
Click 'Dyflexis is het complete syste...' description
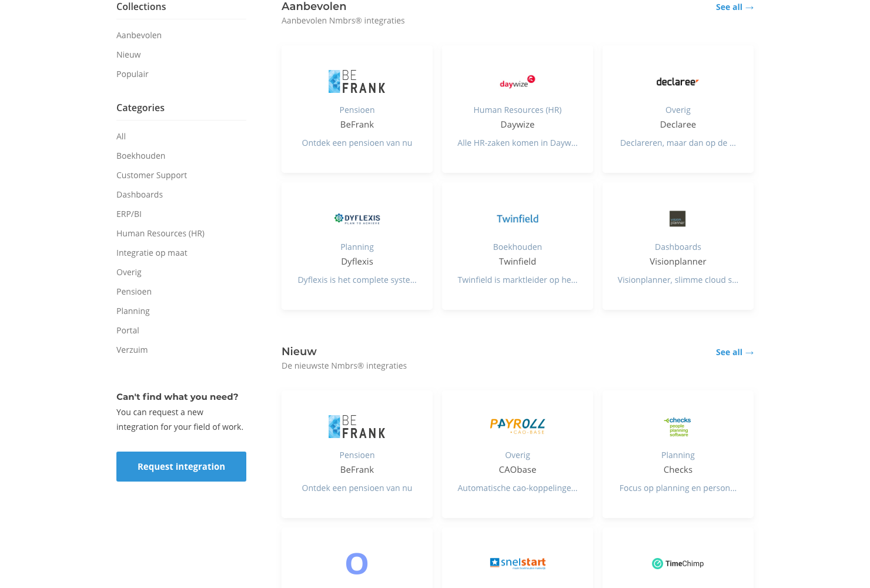click(357, 280)
